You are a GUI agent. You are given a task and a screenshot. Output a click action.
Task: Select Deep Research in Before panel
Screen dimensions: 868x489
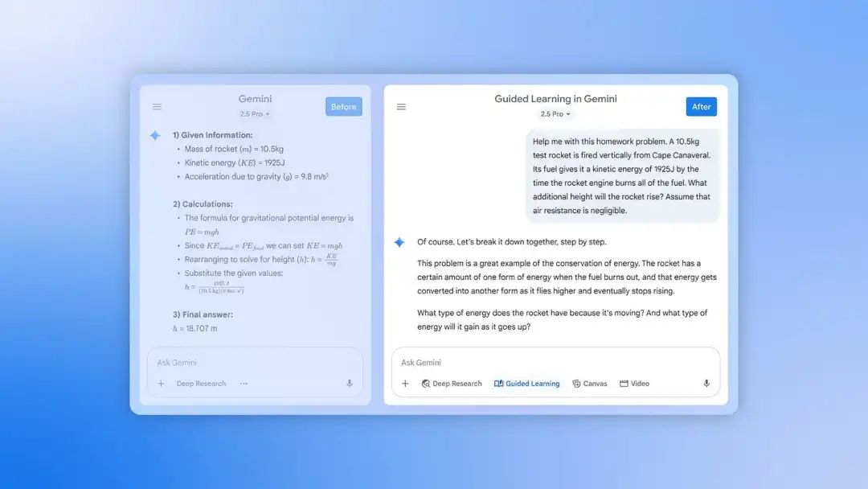201,383
